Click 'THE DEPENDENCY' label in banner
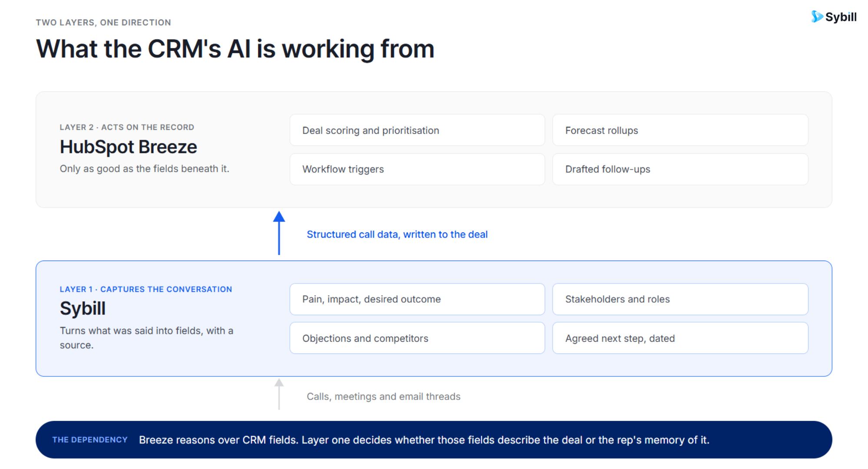This screenshot has width=868, height=469. [90, 440]
